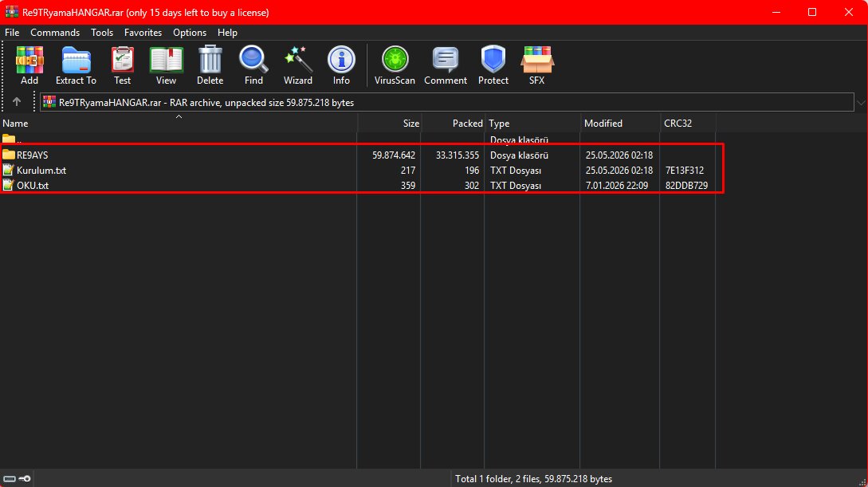Image resolution: width=868 pixels, height=487 pixels.
Task: Click the key icon in status bar
Action: coord(25,479)
